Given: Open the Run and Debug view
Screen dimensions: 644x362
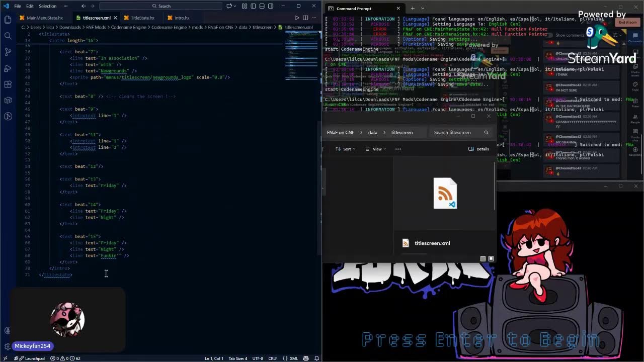Looking at the screenshot, I should tap(8, 68).
